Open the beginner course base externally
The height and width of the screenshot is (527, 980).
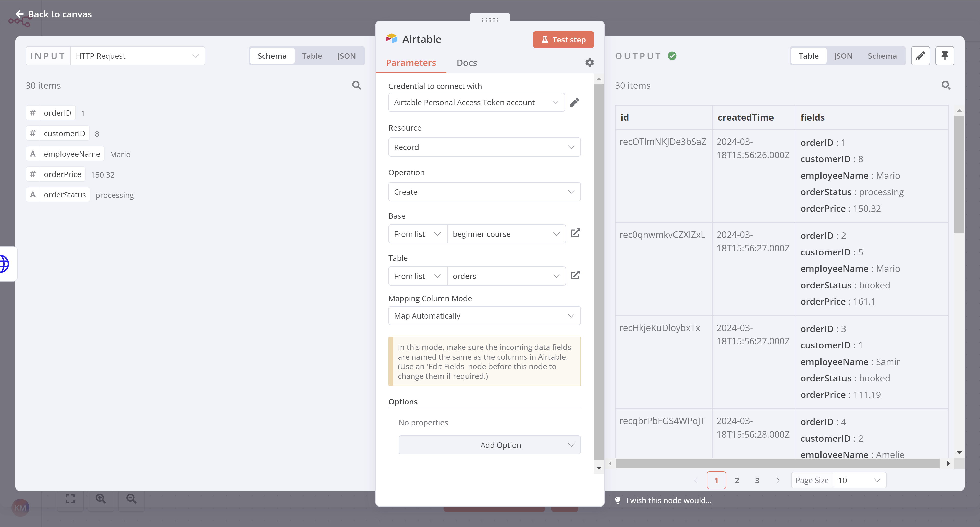[575, 233]
